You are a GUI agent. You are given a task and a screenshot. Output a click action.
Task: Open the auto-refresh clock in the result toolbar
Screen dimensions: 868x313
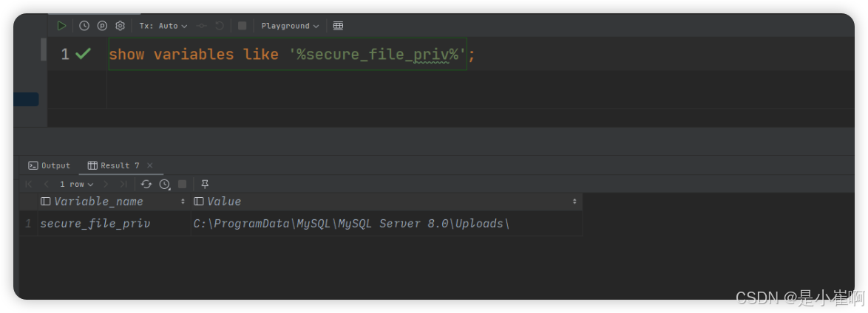pos(164,184)
